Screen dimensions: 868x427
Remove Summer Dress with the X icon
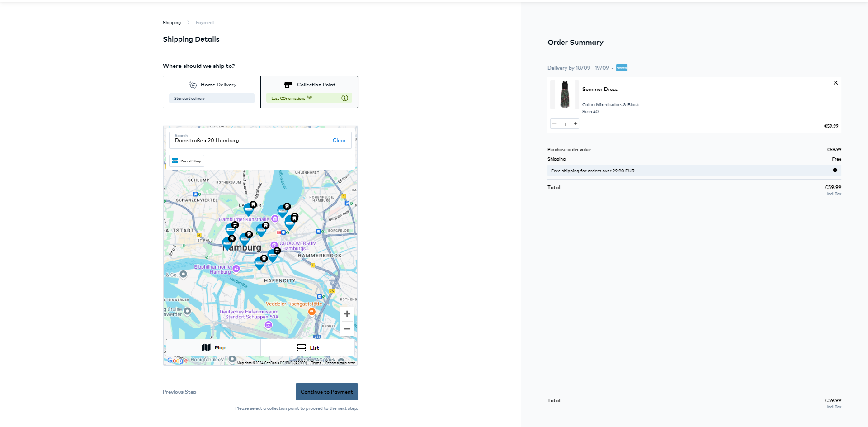point(835,83)
